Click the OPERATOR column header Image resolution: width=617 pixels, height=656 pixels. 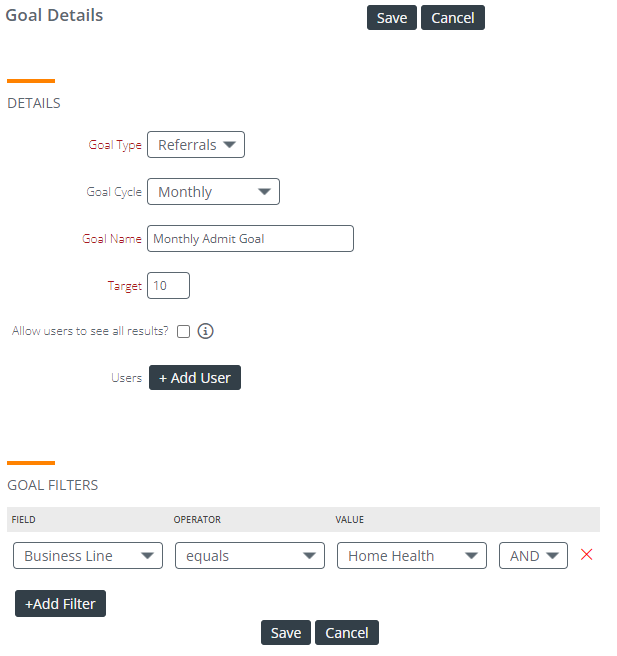click(x=197, y=520)
